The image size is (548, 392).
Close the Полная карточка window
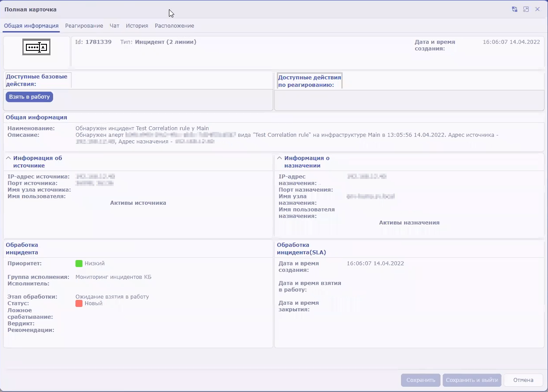537,9
